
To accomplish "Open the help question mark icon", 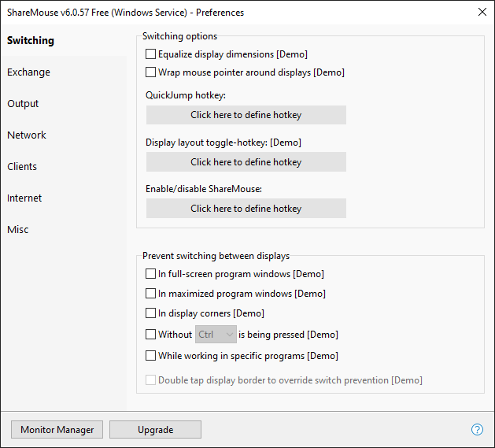I will point(477,429).
